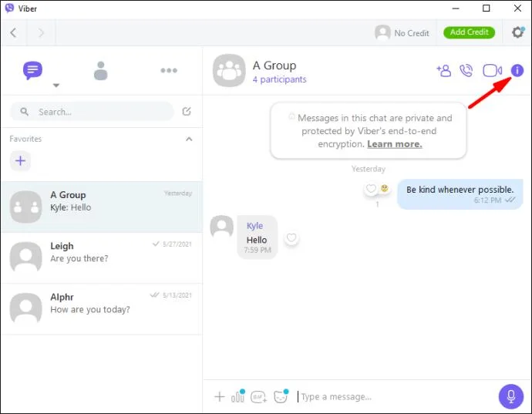
Task: Click the Type a message field
Action: point(396,397)
